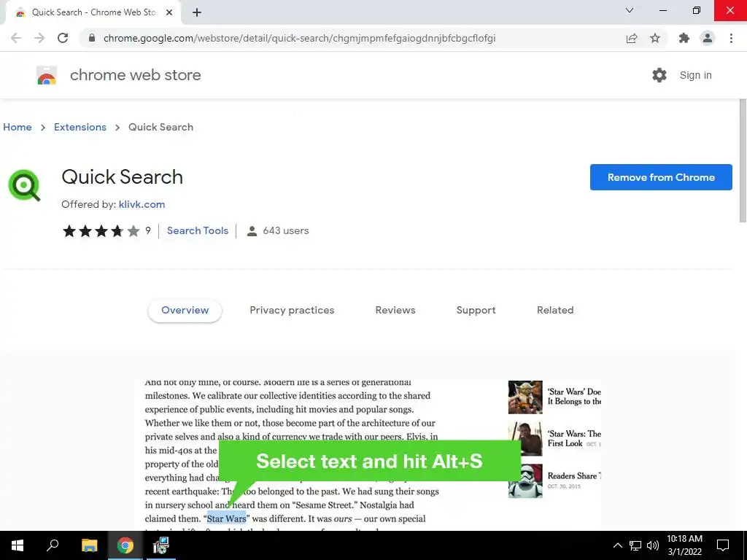Click the browser back arrow
This screenshot has width=747, height=560.
(16, 38)
